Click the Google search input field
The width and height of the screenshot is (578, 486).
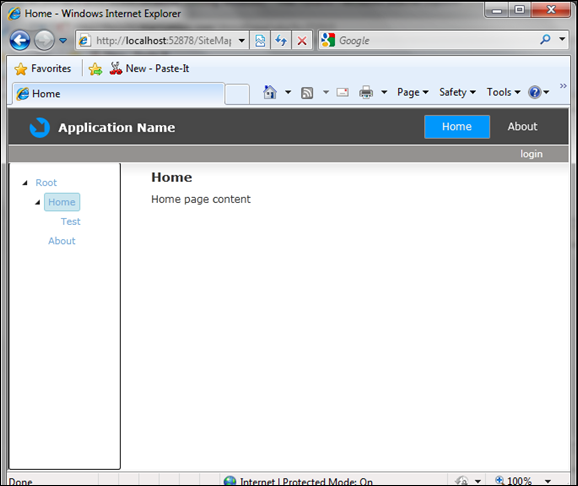tap(437, 40)
